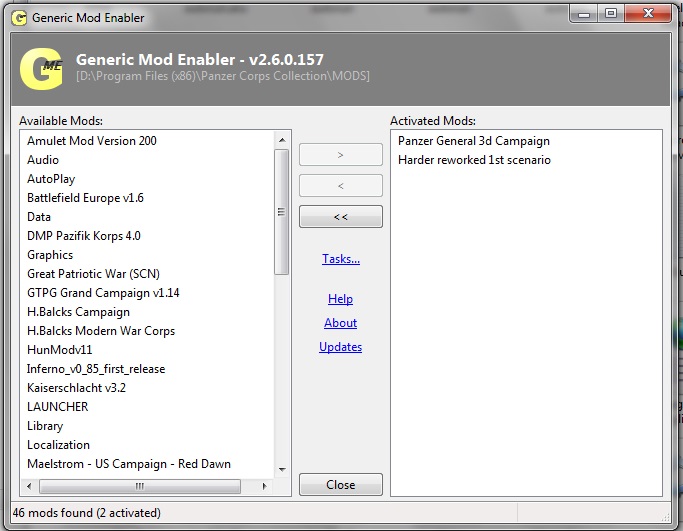Select the LAUNCHER mod entry
Image resolution: width=683 pixels, height=531 pixels.
(x=57, y=407)
